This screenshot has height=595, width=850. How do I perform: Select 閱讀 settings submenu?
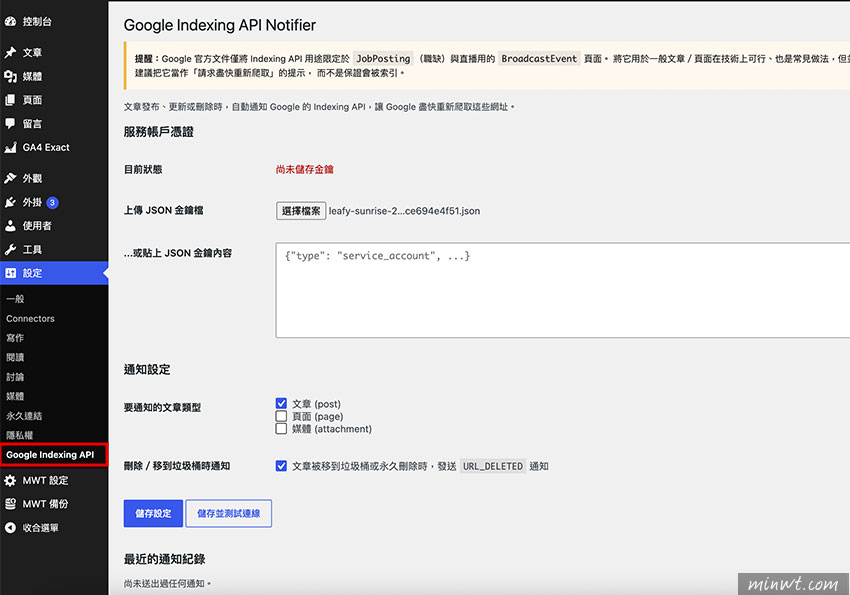pyautogui.click(x=15, y=357)
